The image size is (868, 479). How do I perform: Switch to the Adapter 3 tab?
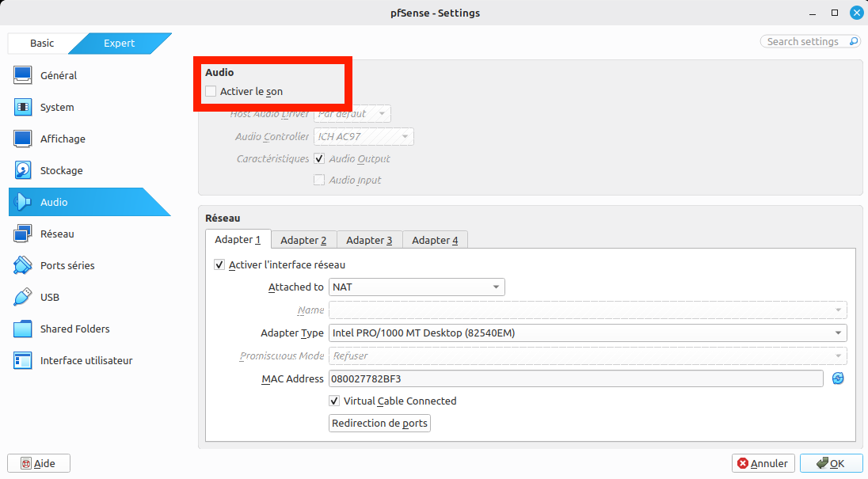pos(369,240)
